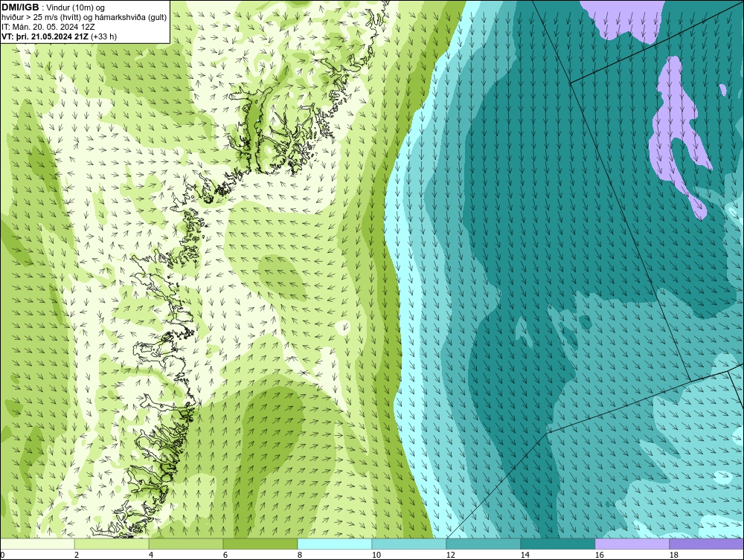Screen dimensions: 744x560
Task: Click the legend label 8
Action: [x=299, y=555]
